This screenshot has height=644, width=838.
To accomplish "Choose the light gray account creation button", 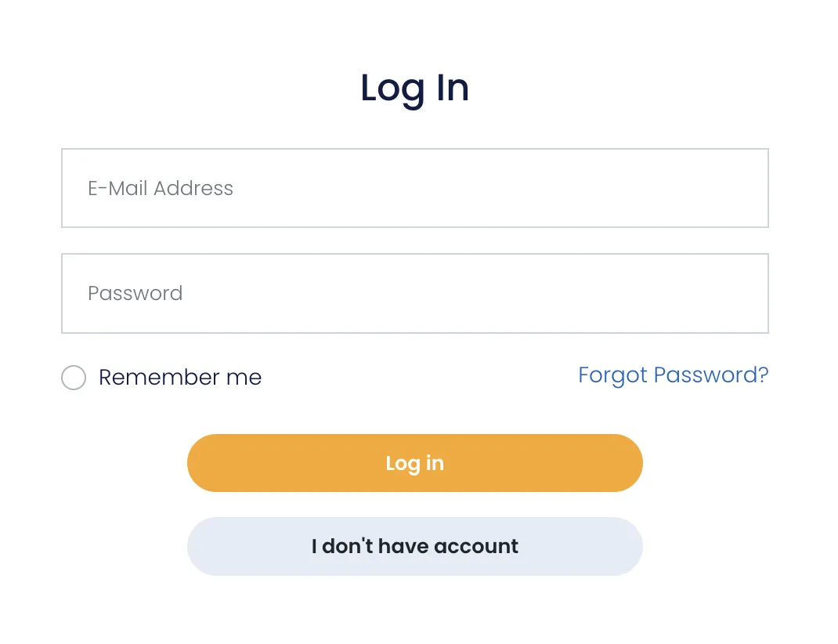I will [414, 546].
